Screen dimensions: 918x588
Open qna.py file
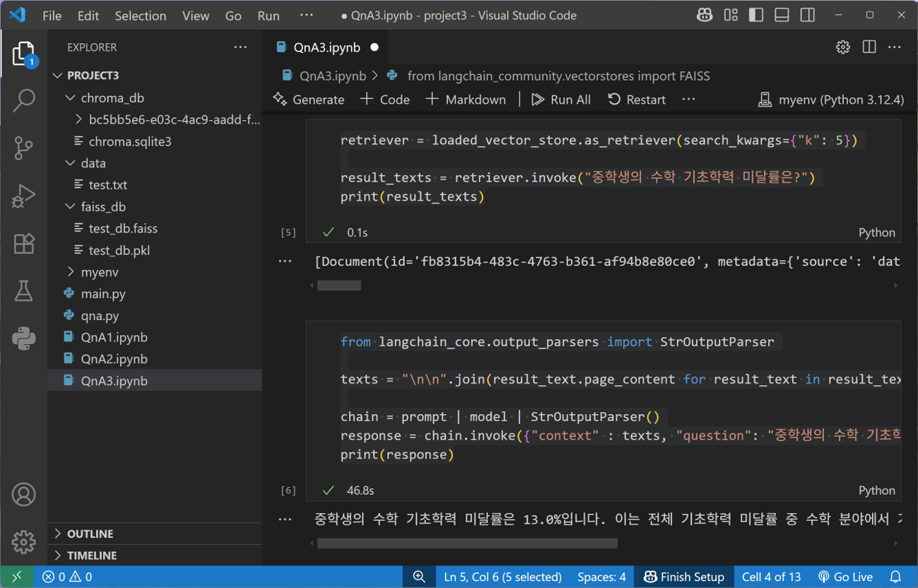point(155,315)
